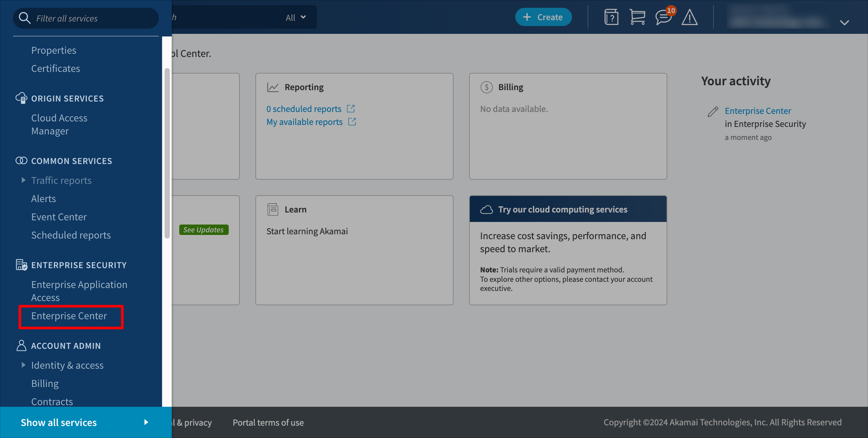Screen dimensions: 868x438
Task: Open Enterprise Center link in Your activity
Action: 758,111
